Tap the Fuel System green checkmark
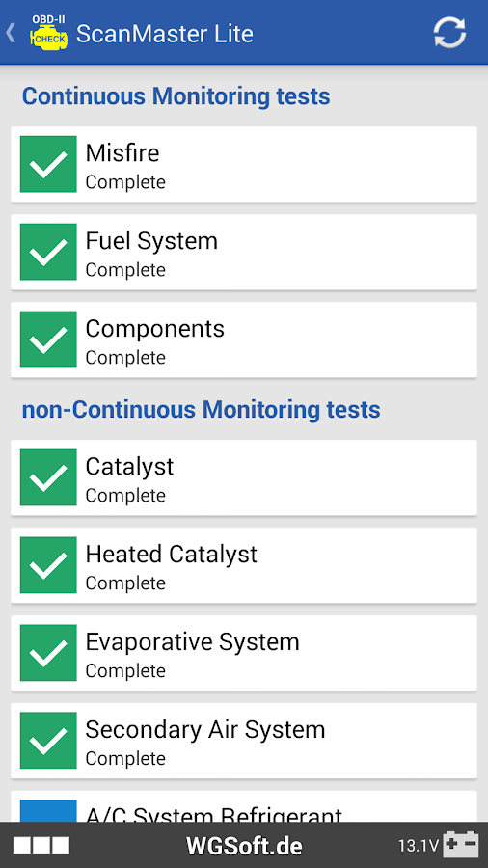Viewport: 488px width, 868px height. click(48, 252)
